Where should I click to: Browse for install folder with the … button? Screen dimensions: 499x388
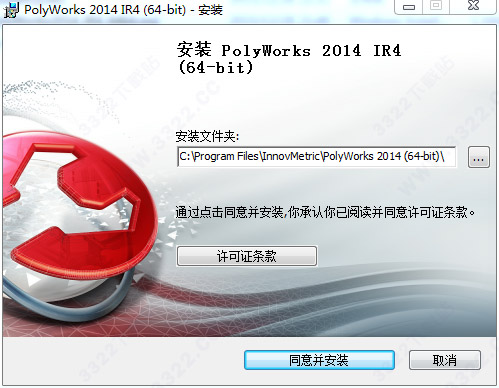pos(479,157)
